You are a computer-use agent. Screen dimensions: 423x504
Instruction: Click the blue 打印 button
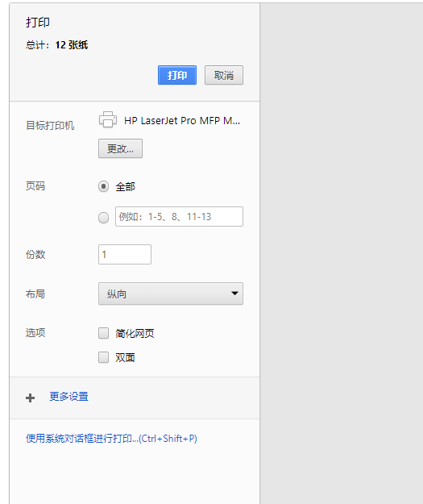(x=177, y=75)
